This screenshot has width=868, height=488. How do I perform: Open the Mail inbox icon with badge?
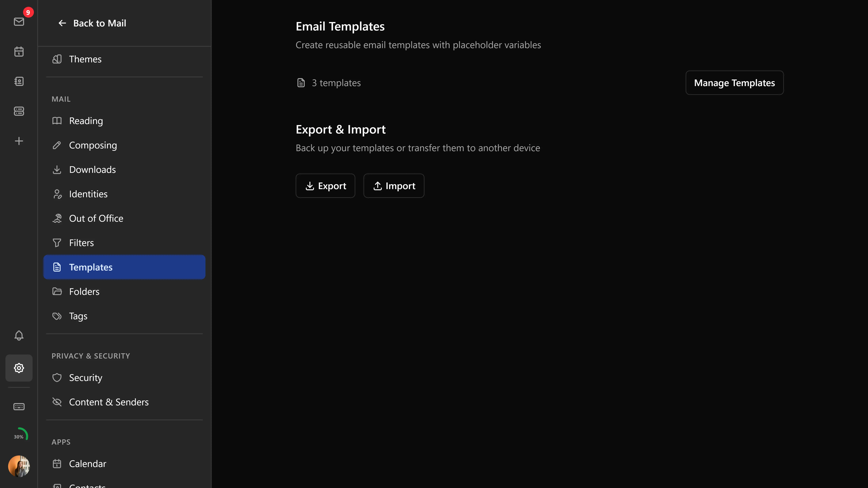click(x=19, y=22)
